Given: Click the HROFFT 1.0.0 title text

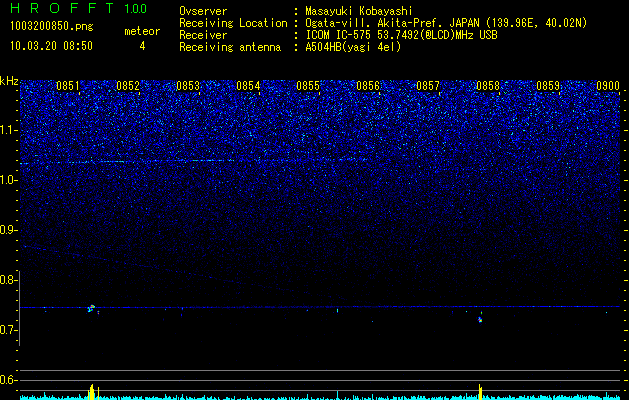Looking at the screenshot, I should click(x=78, y=8).
